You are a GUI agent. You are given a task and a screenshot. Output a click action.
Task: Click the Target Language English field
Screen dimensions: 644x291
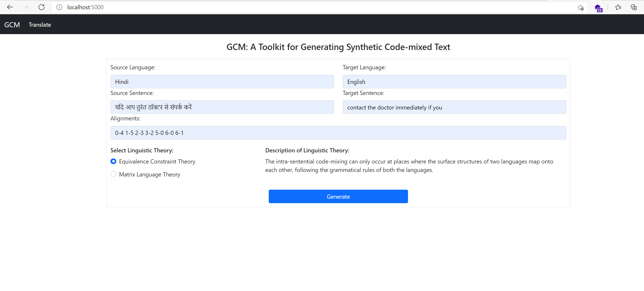tap(454, 81)
